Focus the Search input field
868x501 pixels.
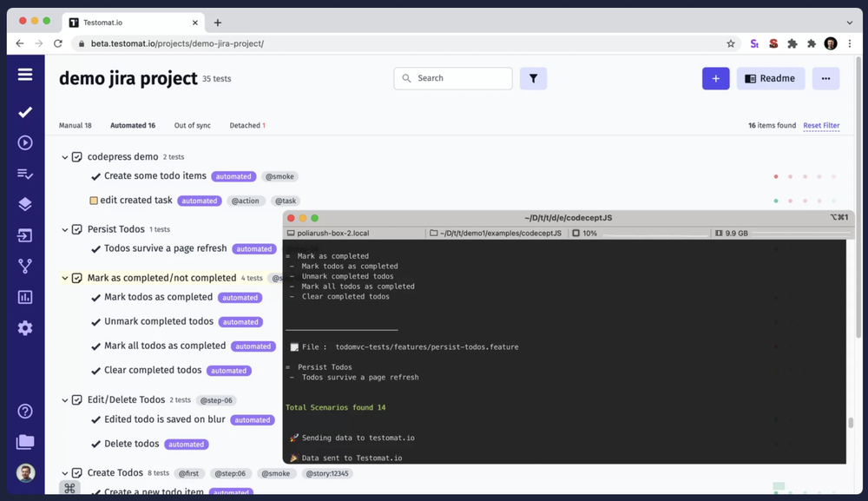coord(453,79)
